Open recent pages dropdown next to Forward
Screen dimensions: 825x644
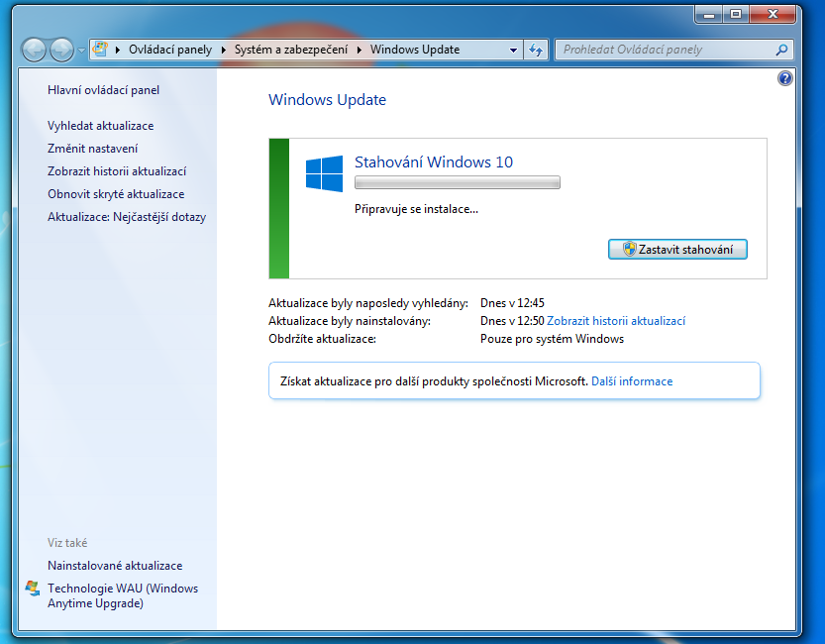81,51
